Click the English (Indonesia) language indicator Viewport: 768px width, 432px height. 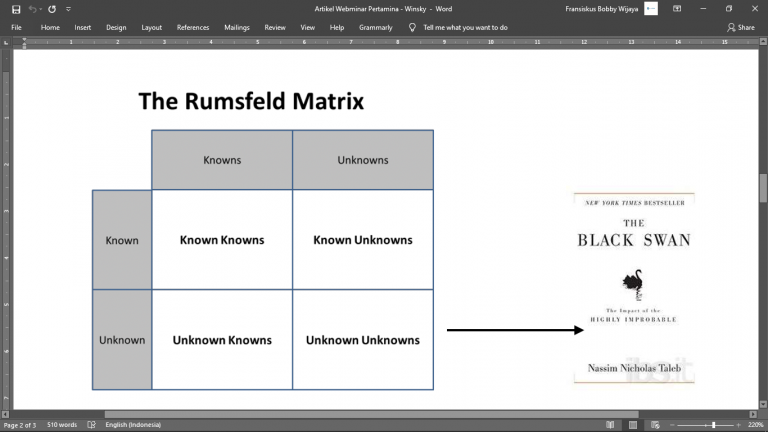click(134, 425)
